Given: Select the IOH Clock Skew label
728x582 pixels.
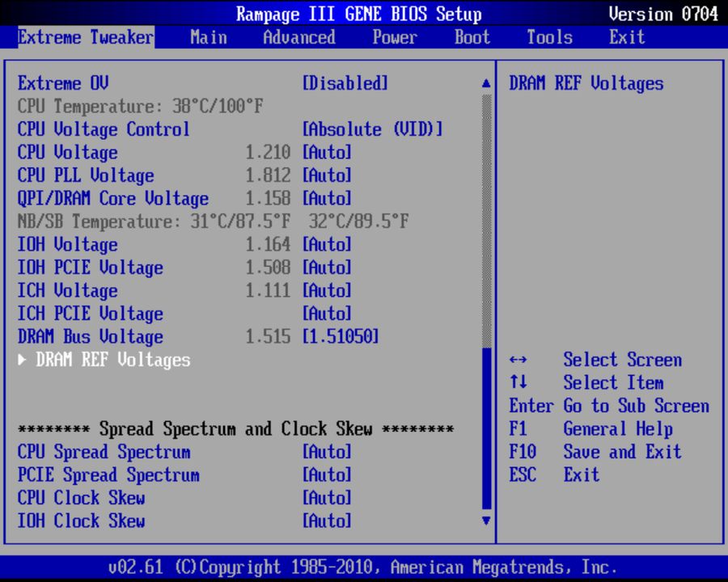Looking at the screenshot, I should (81, 521).
